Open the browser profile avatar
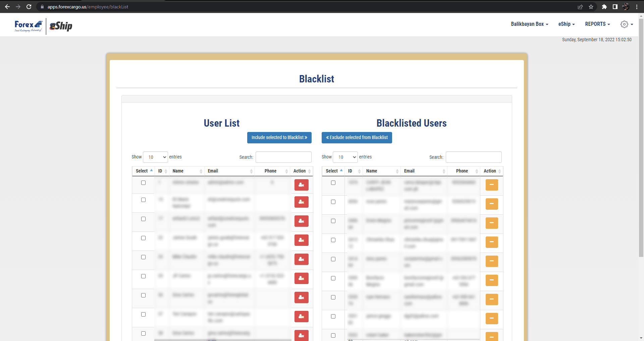Screen dimensions: 644x341 (x=626, y=7)
